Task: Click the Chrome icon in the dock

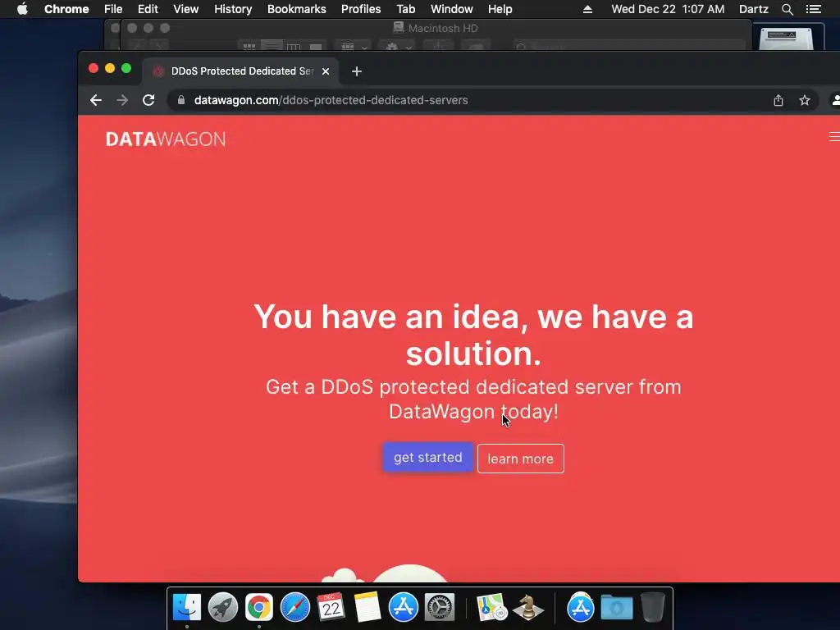Action: coord(259,608)
